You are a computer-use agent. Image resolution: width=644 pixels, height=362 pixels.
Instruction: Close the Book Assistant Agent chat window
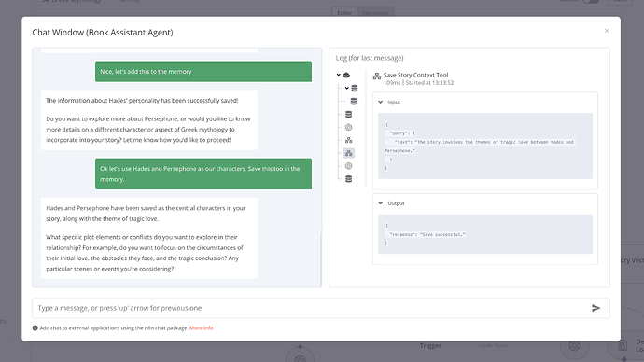coord(607,31)
